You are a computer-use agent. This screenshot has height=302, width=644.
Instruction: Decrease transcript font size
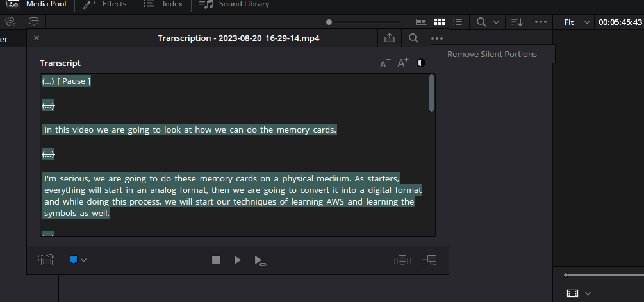point(385,63)
